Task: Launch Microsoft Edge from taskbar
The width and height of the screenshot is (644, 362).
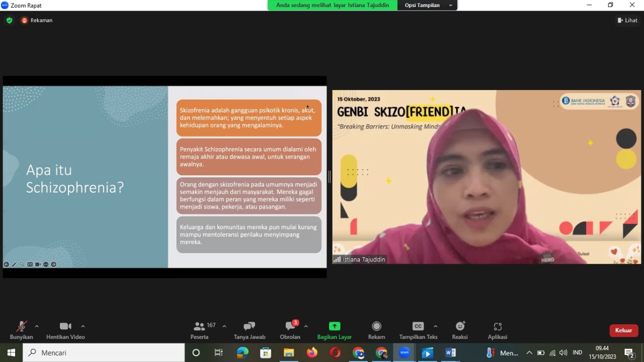Action: 243,352
